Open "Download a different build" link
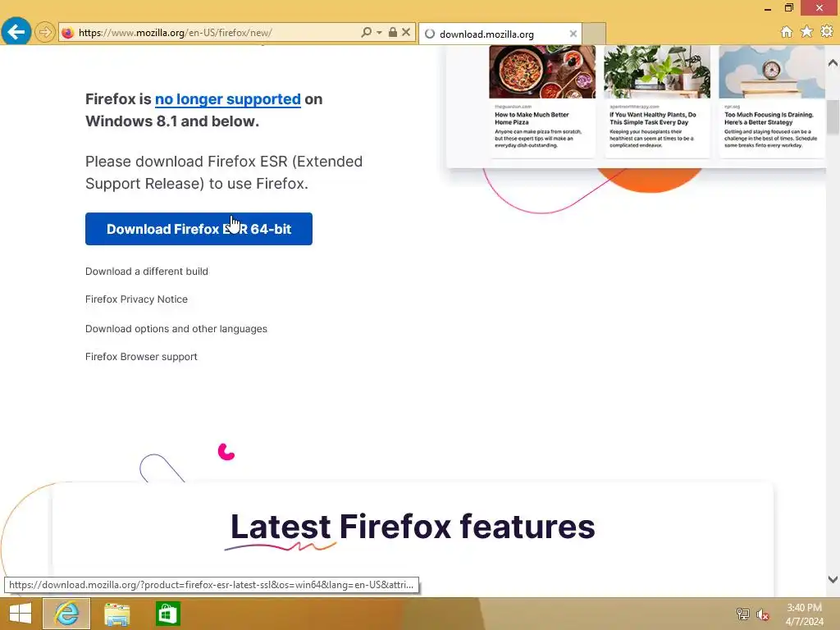The width and height of the screenshot is (840, 630). (147, 271)
